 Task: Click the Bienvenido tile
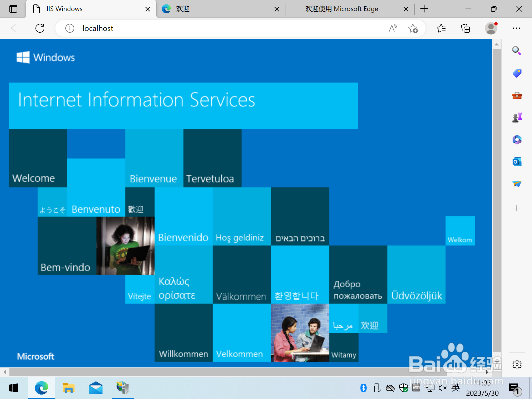point(184,216)
